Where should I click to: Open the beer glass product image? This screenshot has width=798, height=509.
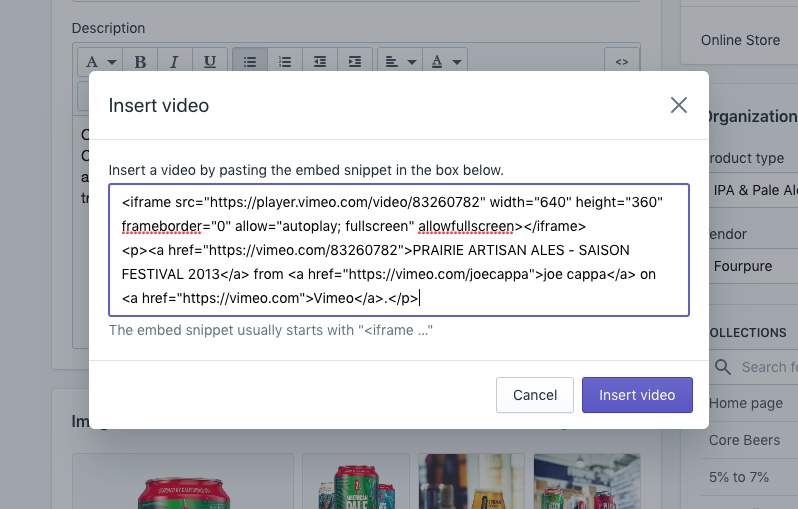click(x=471, y=482)
